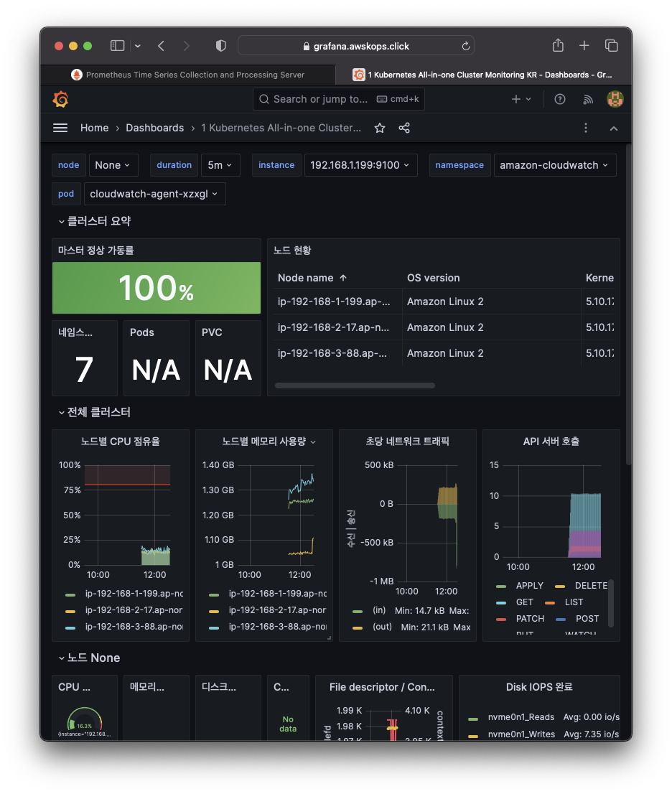672x794 pixels.
Task: Click the 마스터 정상 가동률 100% stat
Action: pos(157,288)
